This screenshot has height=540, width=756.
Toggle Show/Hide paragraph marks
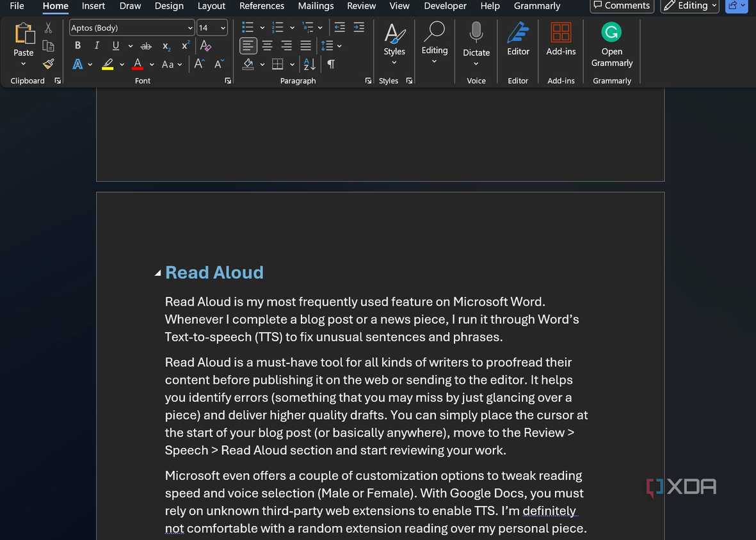click(x=331, y=64)
